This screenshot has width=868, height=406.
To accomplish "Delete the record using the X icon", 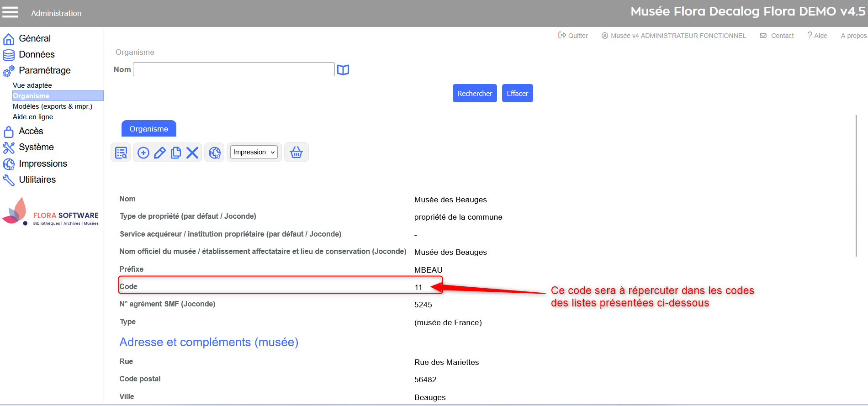I will 192,153.
